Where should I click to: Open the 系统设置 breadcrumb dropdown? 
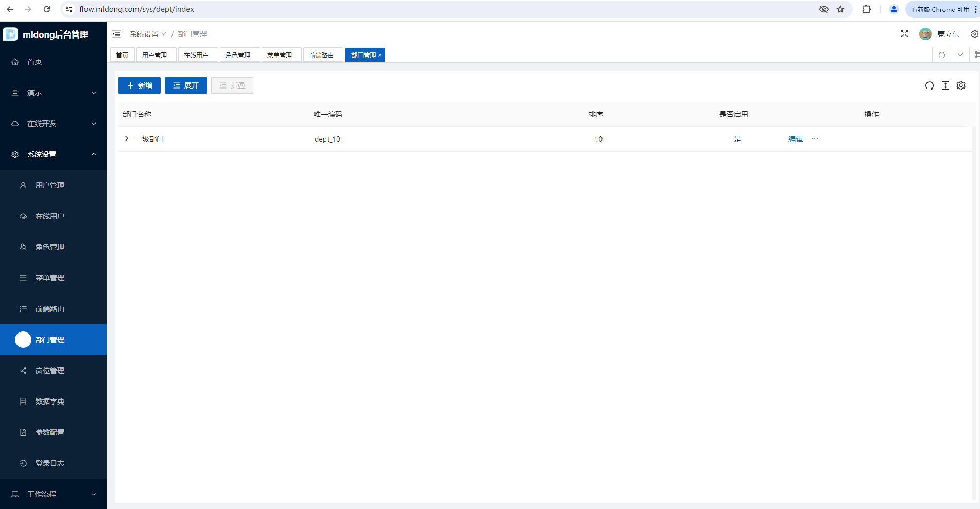148,34
